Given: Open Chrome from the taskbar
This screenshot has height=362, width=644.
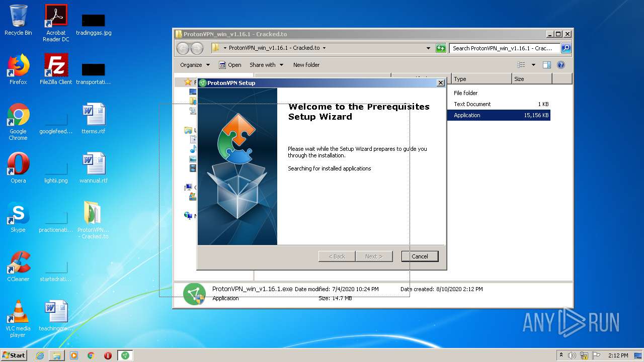Looking at the screenshot, I should [91, 355].
